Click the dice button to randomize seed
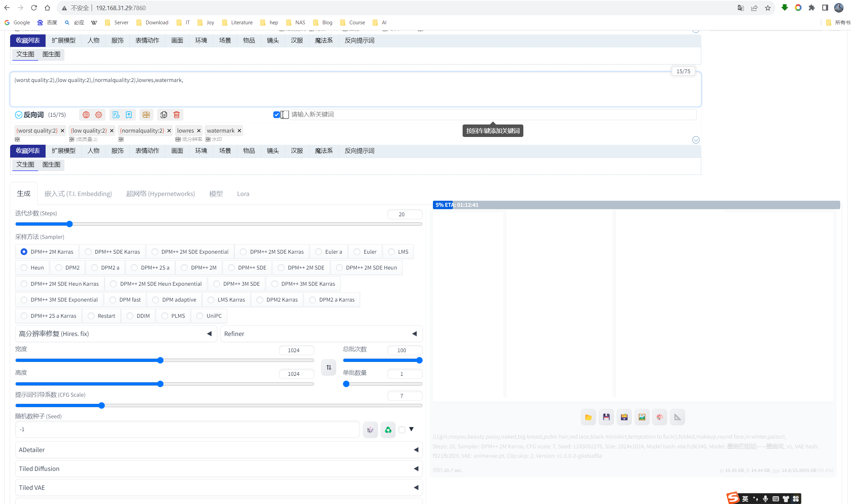The height and width of the screenshot is (504, 851). pos(370,430)
